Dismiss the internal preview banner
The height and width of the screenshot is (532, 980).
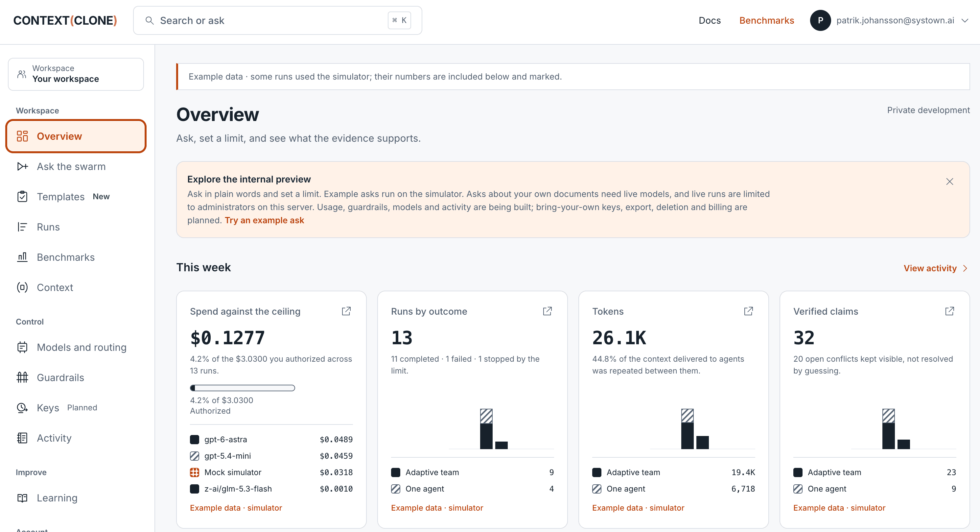[x=949, y=181]
